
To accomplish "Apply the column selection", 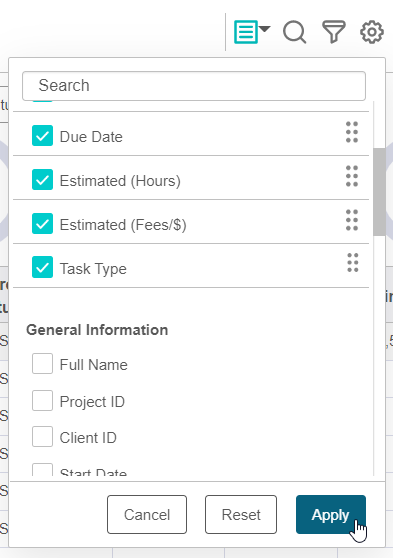I will click(x=331, y=515).
